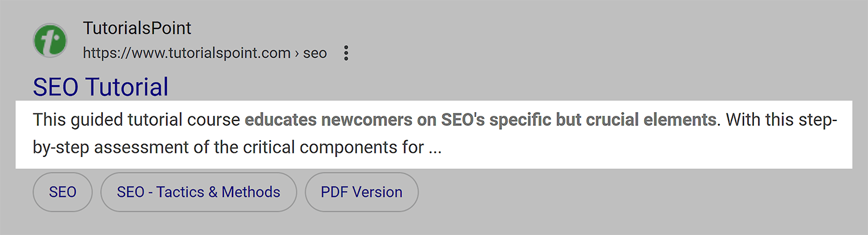
Task: Click the breadcrumb arrow separator before seo
Action: pos(297,54)
